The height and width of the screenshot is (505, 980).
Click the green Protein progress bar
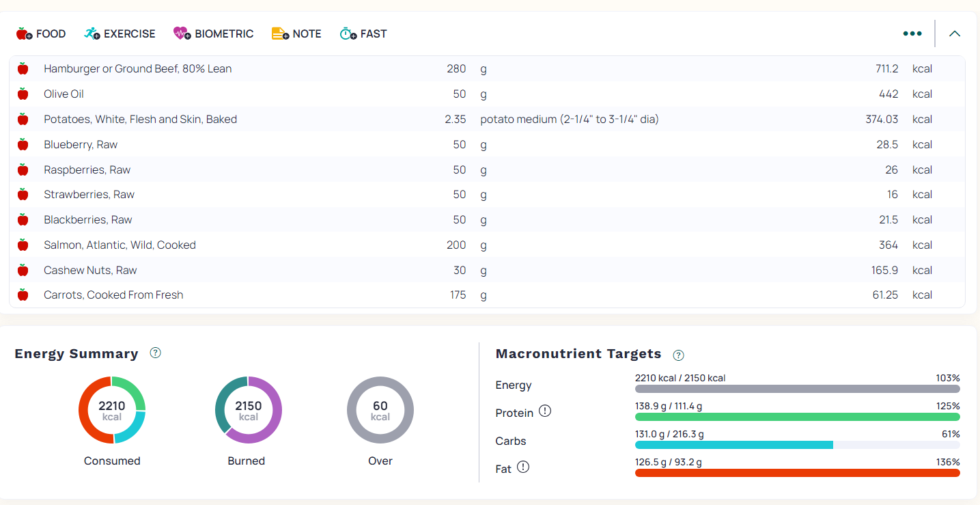798,417
